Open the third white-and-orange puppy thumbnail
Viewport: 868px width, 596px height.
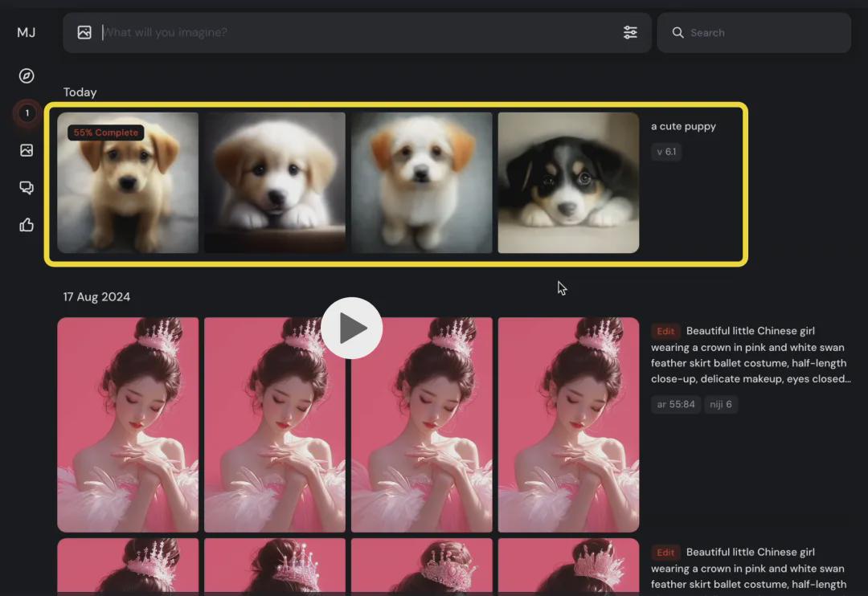pyautogui.click(x=421, y=182)
